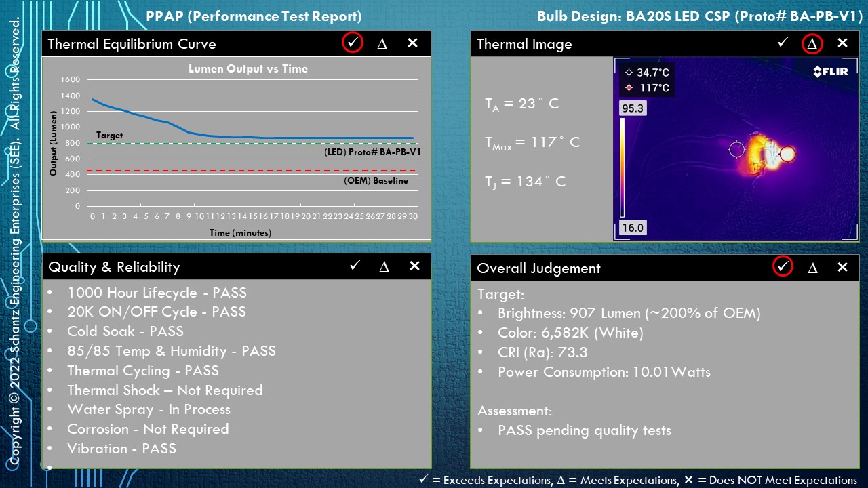Click the X mark in Quality & Reliability header
This screenshot has height=488, width=868.
(x=414, y=266)
